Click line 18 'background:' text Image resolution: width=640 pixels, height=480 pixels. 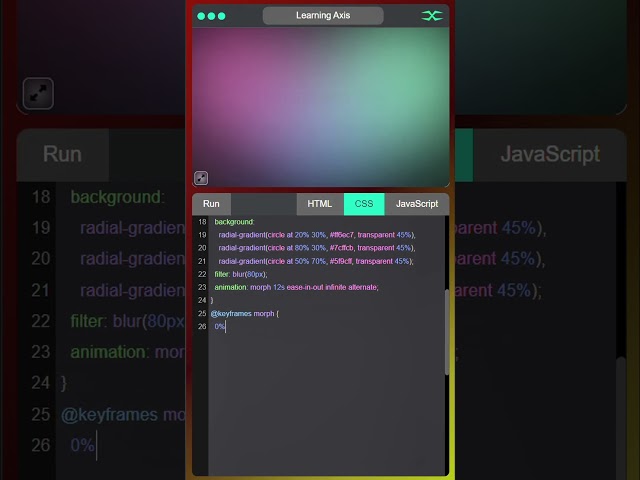(x=234, y=222)
